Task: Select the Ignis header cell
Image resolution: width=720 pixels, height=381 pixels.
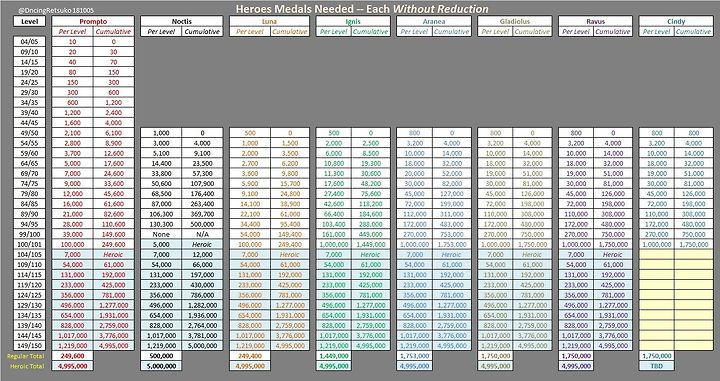Action: [x=353, y=21]
